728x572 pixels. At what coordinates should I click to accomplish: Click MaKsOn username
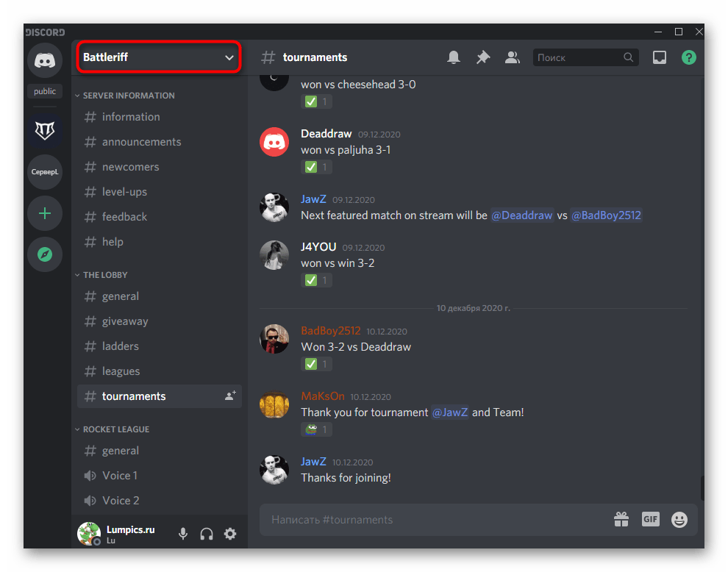coord(323,396)
